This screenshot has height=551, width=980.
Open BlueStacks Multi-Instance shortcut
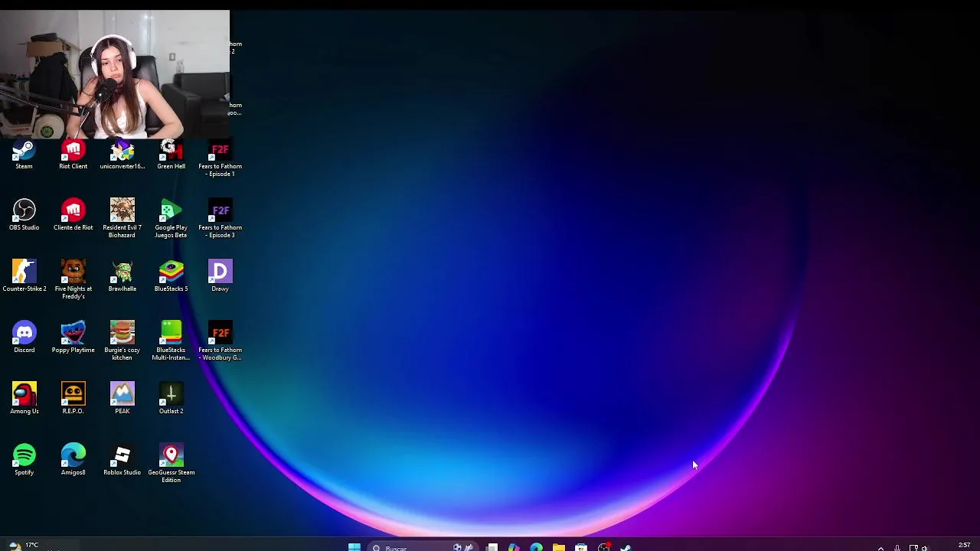coord(171,341)
